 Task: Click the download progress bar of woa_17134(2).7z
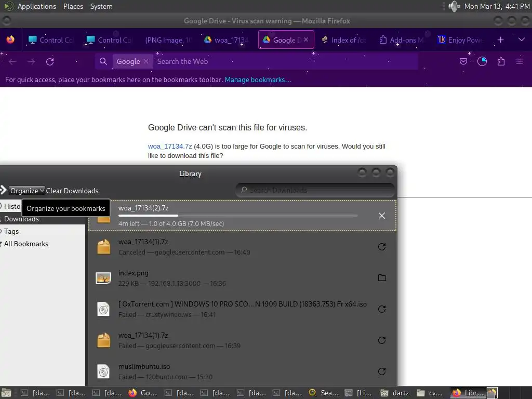pos(238,216)
